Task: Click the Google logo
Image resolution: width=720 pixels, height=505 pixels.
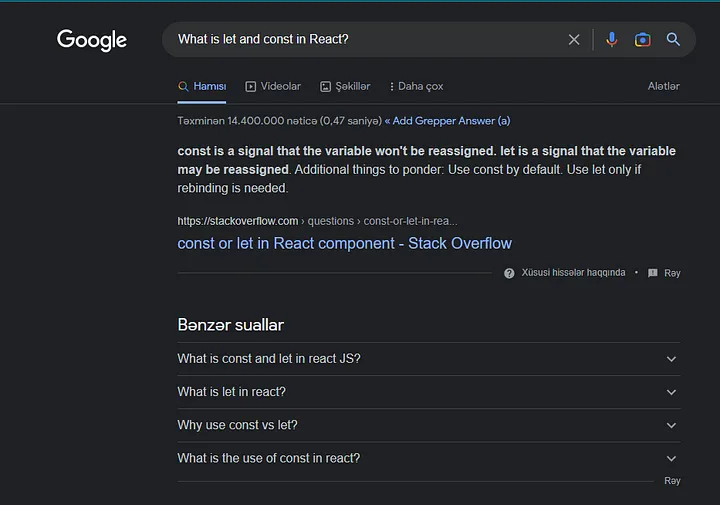Action: pos(92,40)
